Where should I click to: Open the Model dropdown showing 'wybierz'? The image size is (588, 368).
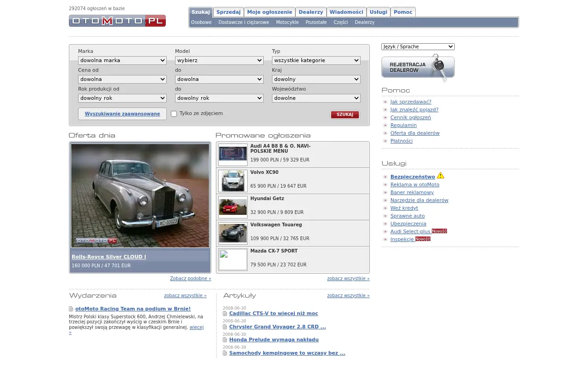pyautogui.click(x=219, y=60)
